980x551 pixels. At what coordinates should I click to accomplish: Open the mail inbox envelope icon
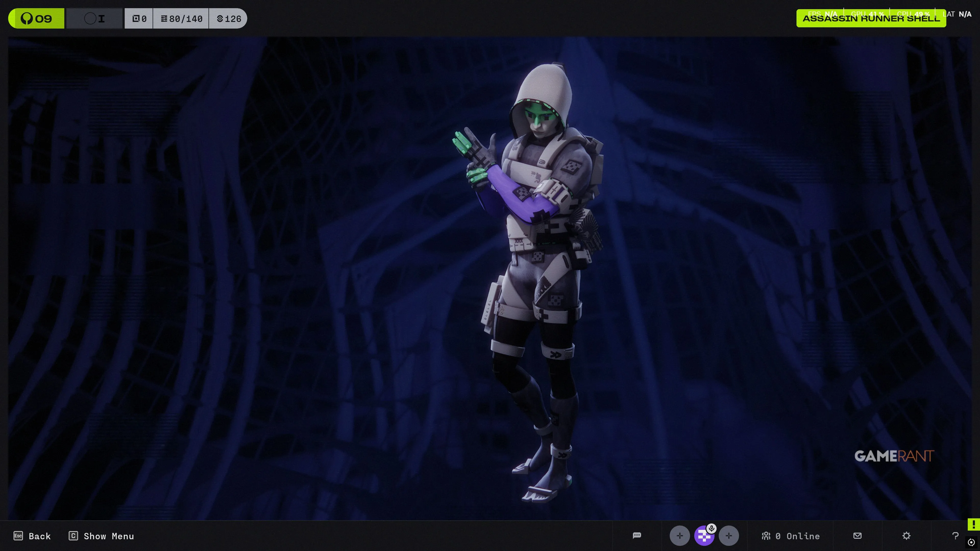point(857,535)
